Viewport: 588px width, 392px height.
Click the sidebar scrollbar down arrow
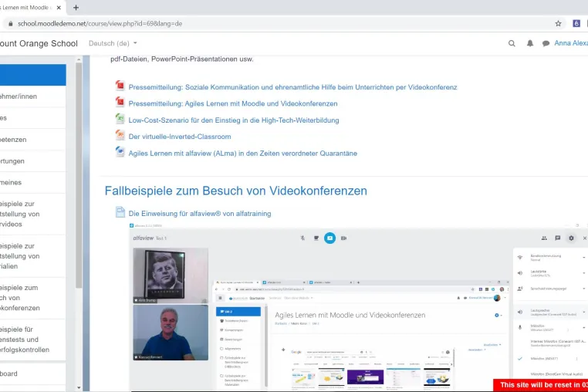click(x=79, y=387)
